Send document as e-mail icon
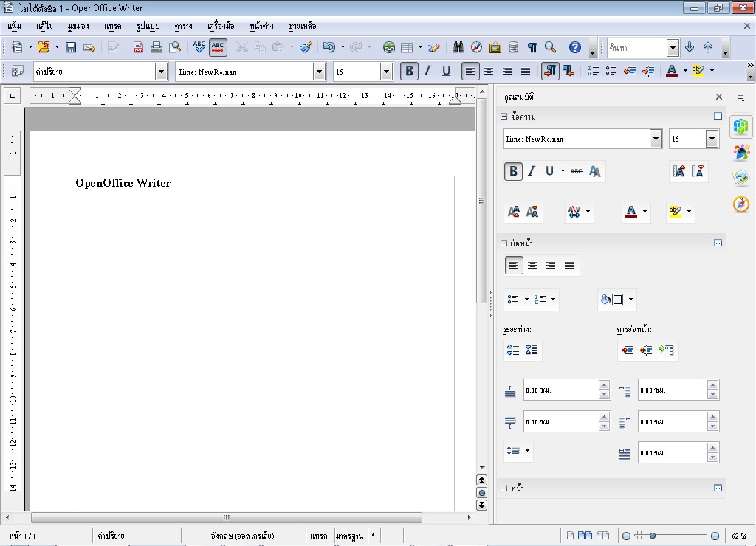Viewport: 756px width, 546px height. pos(89,47)
